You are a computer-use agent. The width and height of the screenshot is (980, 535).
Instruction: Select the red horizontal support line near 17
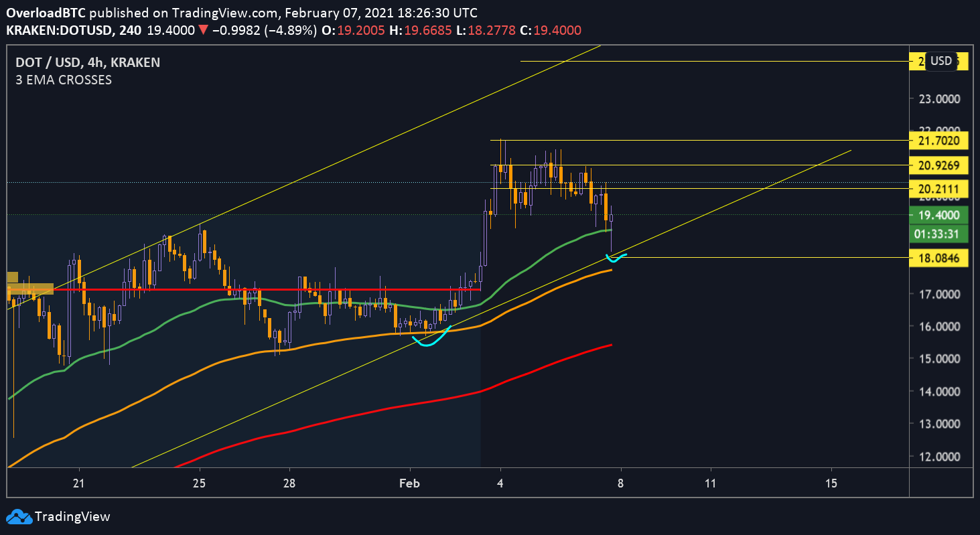pos(268,289)
